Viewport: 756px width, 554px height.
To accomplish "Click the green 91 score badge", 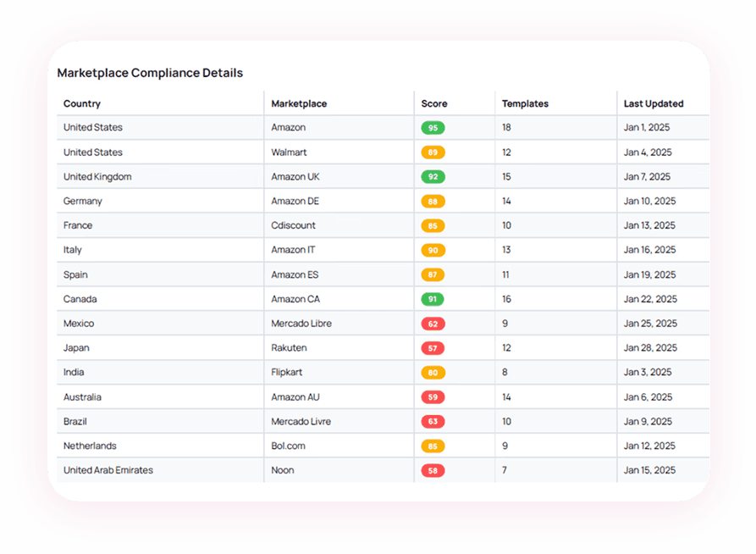I will click(433, 299).
